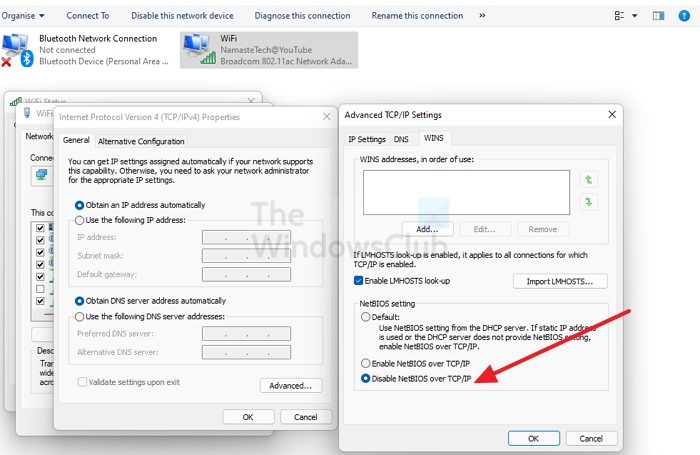Show more toolbar commands chevron
Viewport: 700px width, 455px height.
482,15
